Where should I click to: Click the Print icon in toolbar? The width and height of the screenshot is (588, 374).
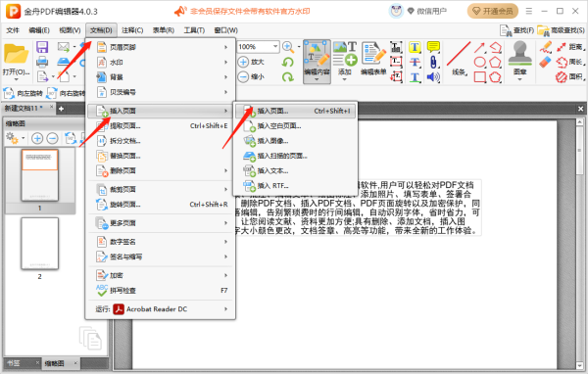pyautogui.click(x=42, y=62)
